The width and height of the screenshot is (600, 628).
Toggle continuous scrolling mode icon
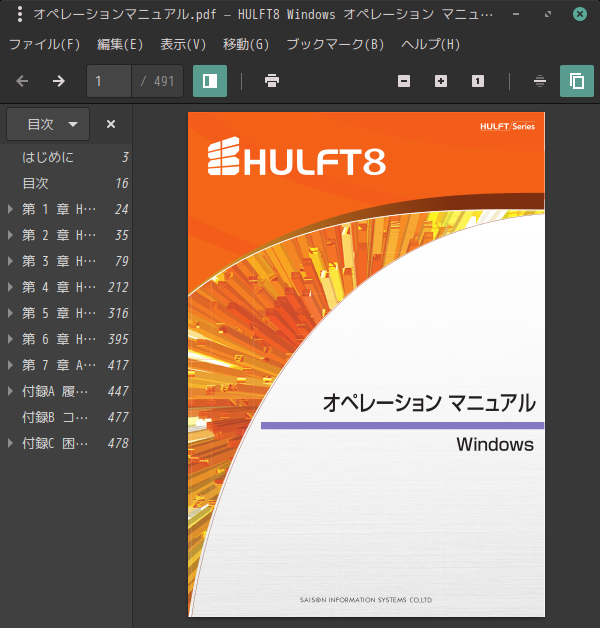coord(540,81)
